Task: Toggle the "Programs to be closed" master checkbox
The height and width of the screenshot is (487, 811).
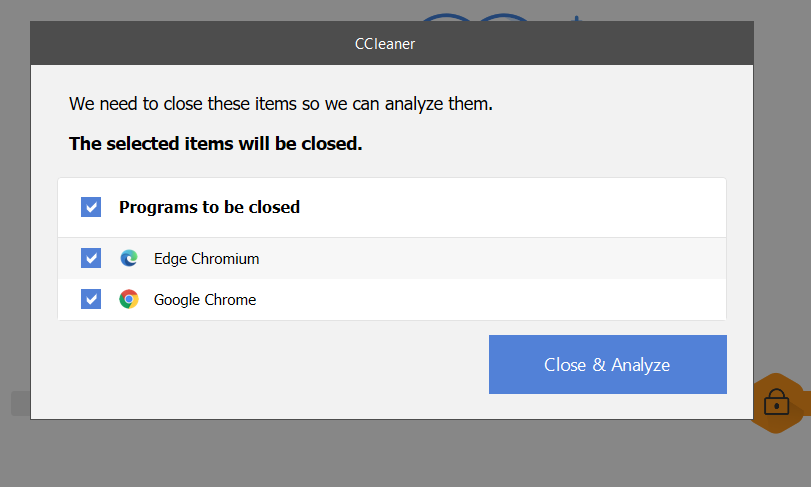Action: click(91, 207)
